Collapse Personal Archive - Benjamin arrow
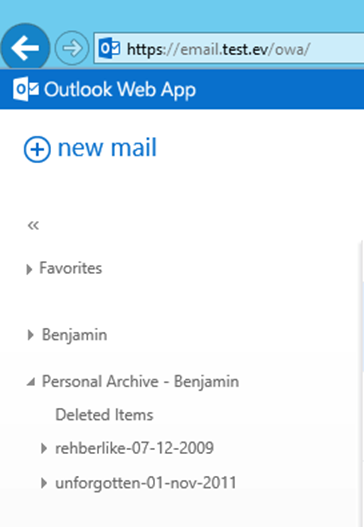The height and width of the screenshot is (527, 364). 31,382
